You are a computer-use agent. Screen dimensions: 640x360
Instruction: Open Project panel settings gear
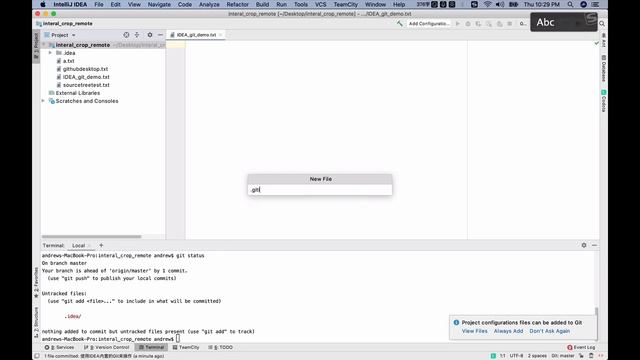150,35
